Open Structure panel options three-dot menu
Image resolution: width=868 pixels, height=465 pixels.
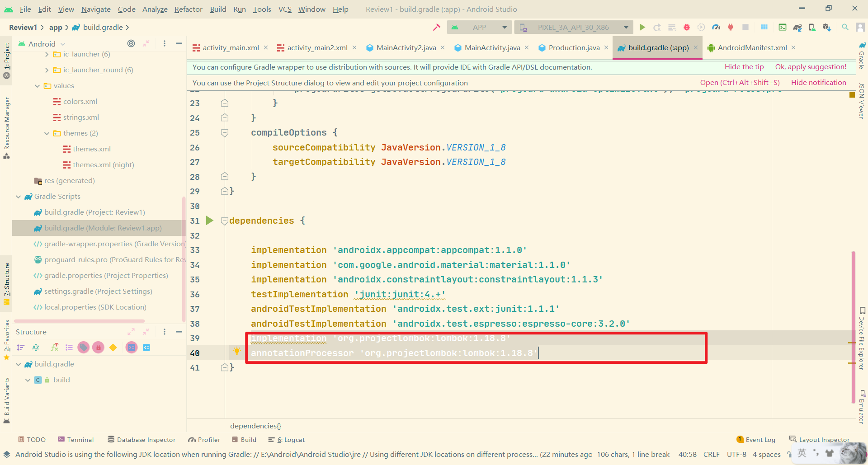point(165,332)
